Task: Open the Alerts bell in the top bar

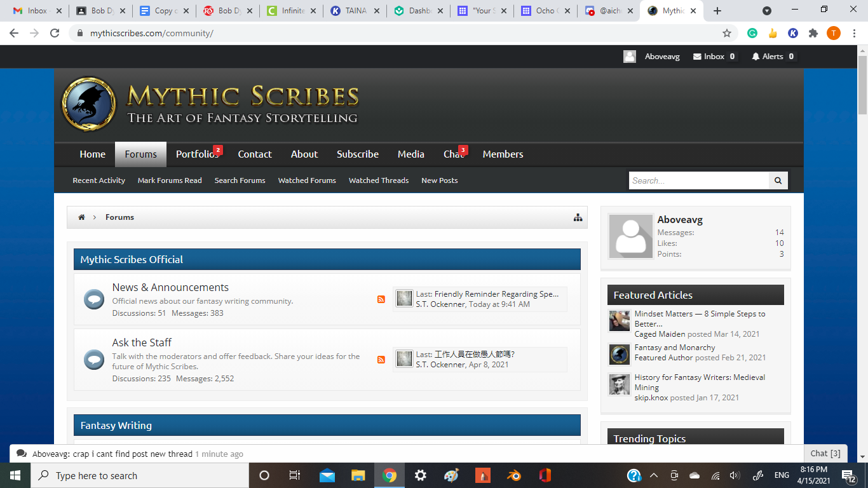Action: [756, 57]
